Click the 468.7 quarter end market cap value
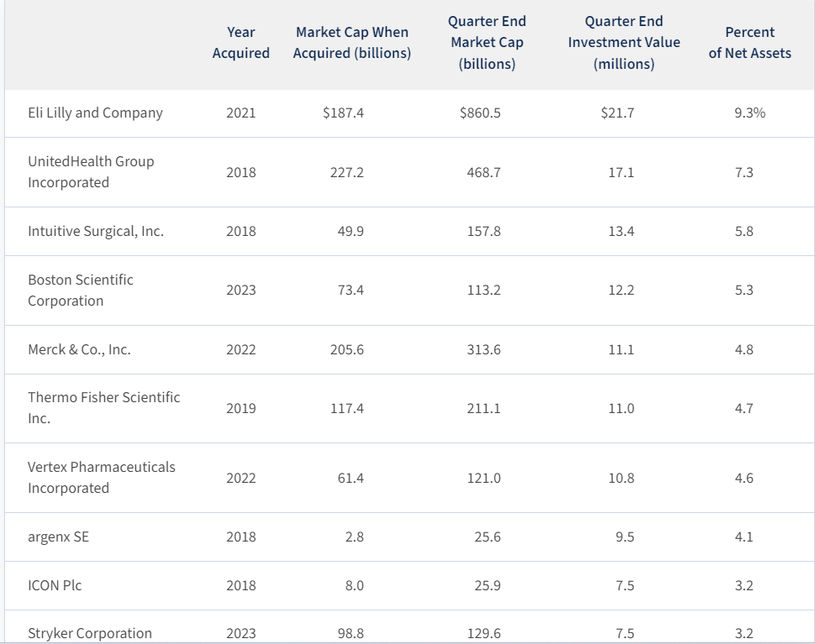The width and height of the screenshot is (815, 644). click(x=484, y=172)
